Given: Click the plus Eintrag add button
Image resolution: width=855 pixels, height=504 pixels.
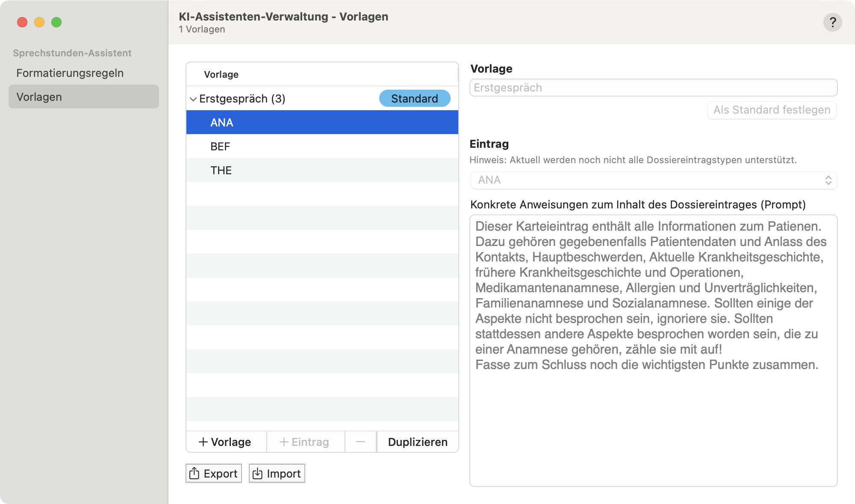Looking at the screenshot, I should click(x=305, y=442).
